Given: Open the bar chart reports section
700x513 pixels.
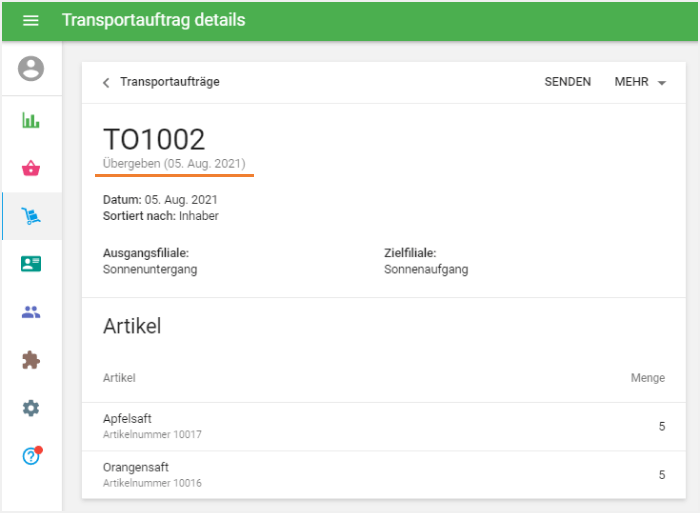Looking at the screenshot, I should tap(31, 120).
